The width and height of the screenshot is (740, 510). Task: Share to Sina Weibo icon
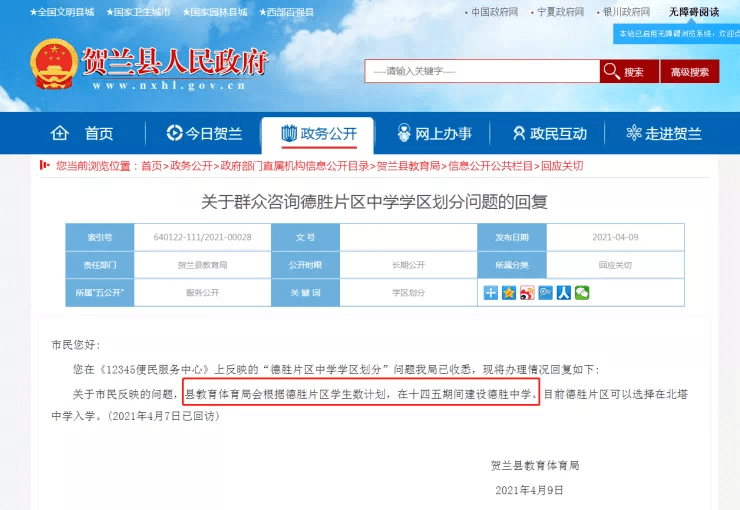pos(527,293)
